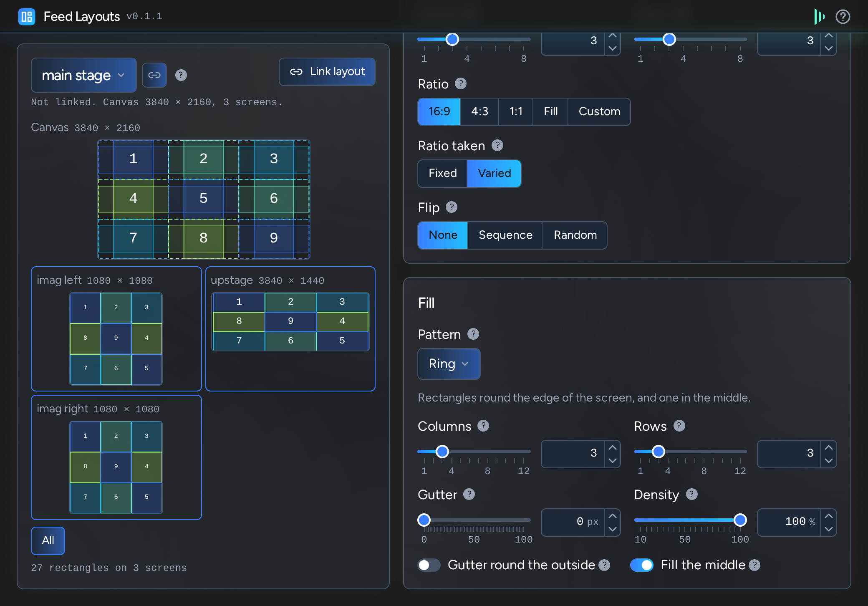Viewport: 868px width, 606px height.
Task: Show help for Gutter round the outside
Action: pyautogui.click(x=604, y=565)
